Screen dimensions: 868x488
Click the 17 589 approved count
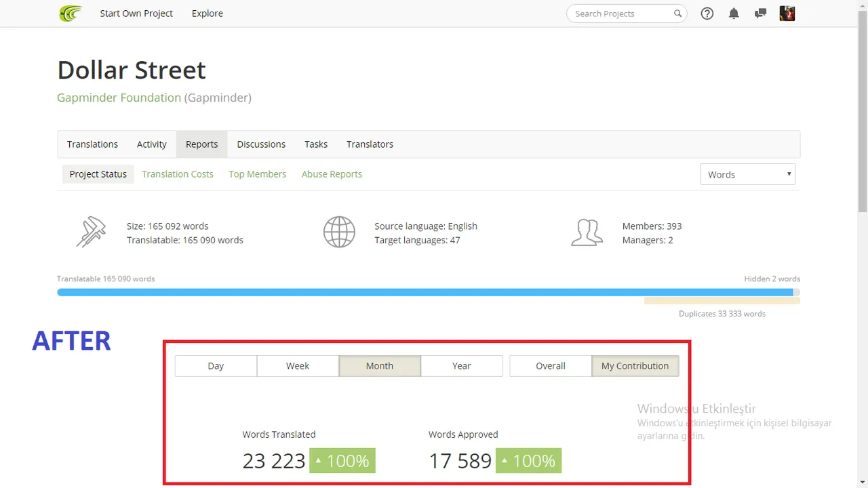pos(460,461)
